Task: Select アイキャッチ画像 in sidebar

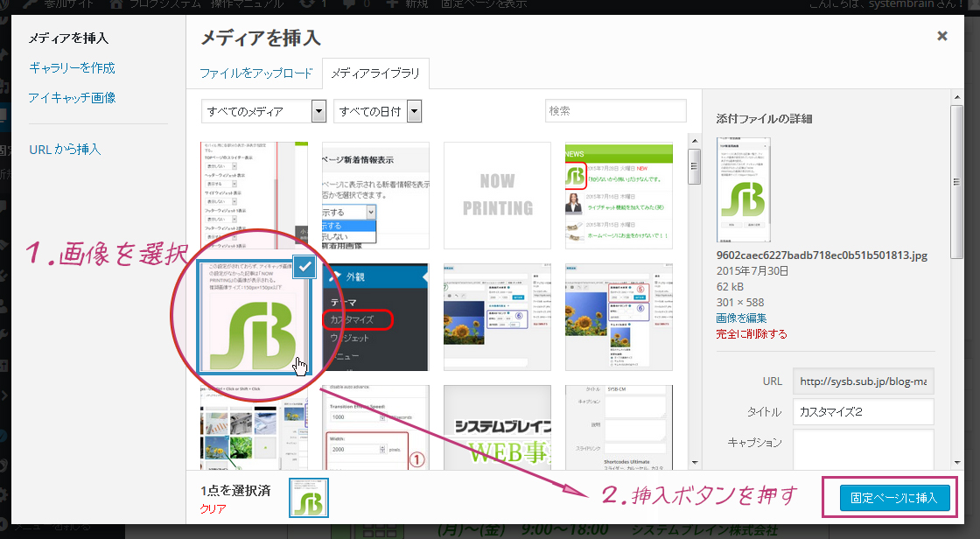Action: (x=72, y=97)
